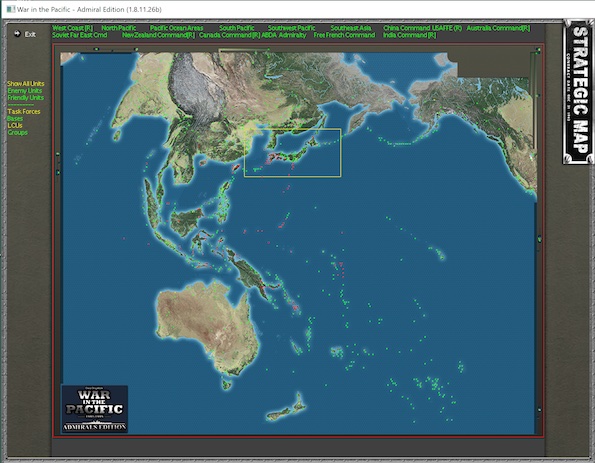Click the application icon in title bar
Viewport: 595px width, 463px height.
[x=11, y=9]
